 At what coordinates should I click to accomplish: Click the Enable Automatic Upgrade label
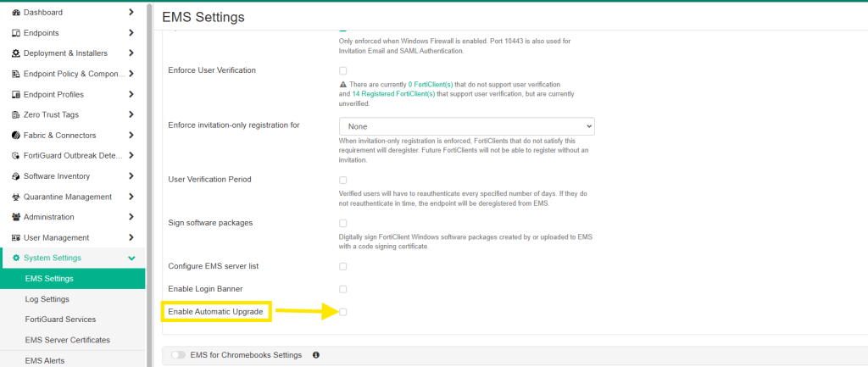pyautogui.click(x=216, y=313)
